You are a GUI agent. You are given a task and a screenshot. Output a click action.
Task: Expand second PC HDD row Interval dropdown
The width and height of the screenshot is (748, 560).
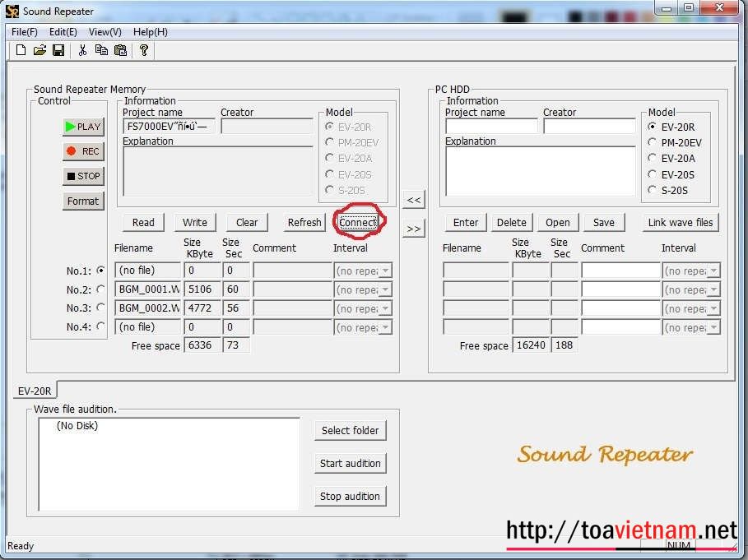point(713,289)
